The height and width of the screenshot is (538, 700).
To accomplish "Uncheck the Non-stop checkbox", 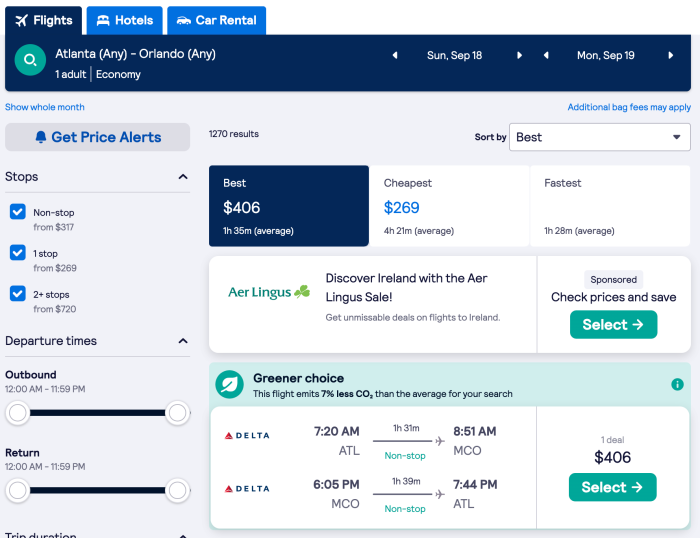I will point(18,212).
